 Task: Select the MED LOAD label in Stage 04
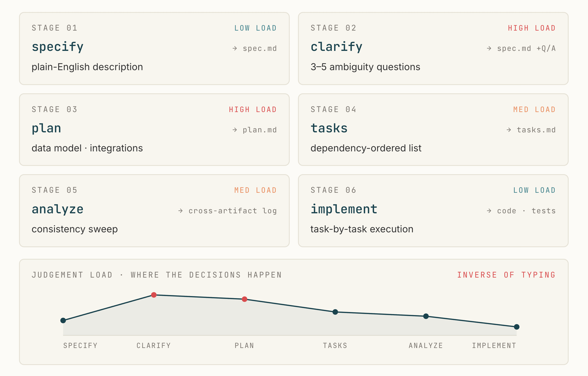[x=534, y=109]
